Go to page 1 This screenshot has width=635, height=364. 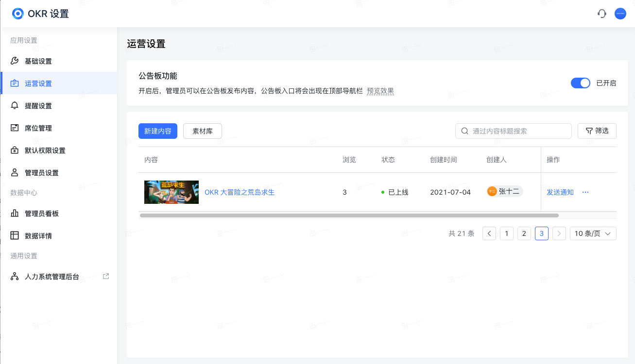pos(507,233)
